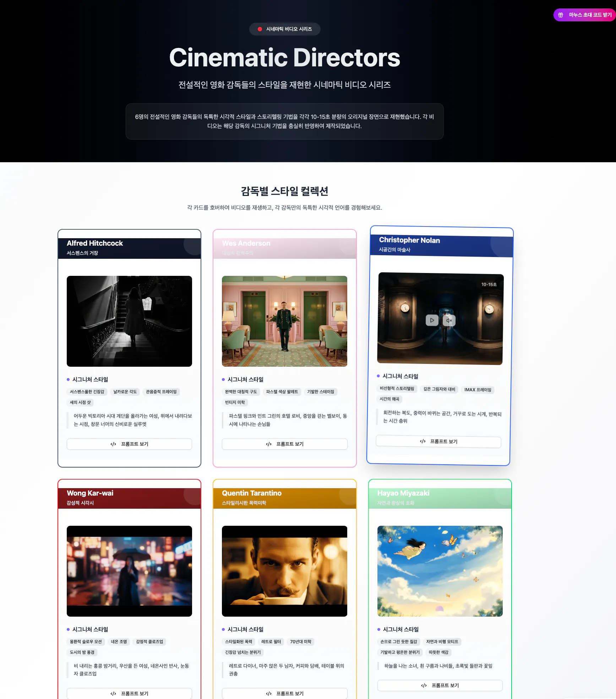Click the 손으로 그린 듯한 질감 tag
616x699 pixels.
point(399,642)
